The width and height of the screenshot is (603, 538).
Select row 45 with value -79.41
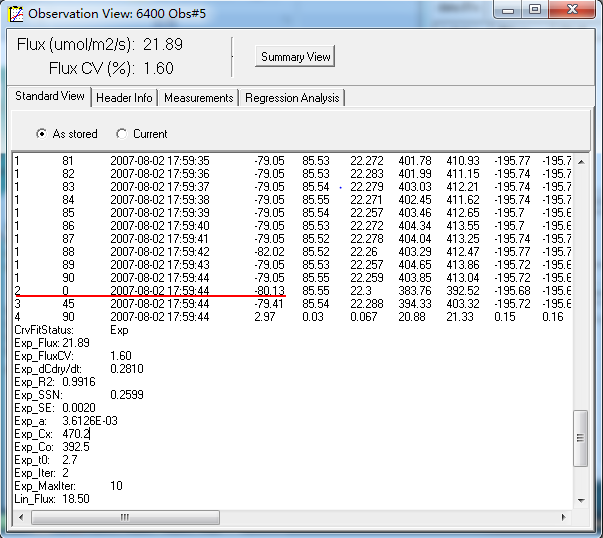pos(160,303)
